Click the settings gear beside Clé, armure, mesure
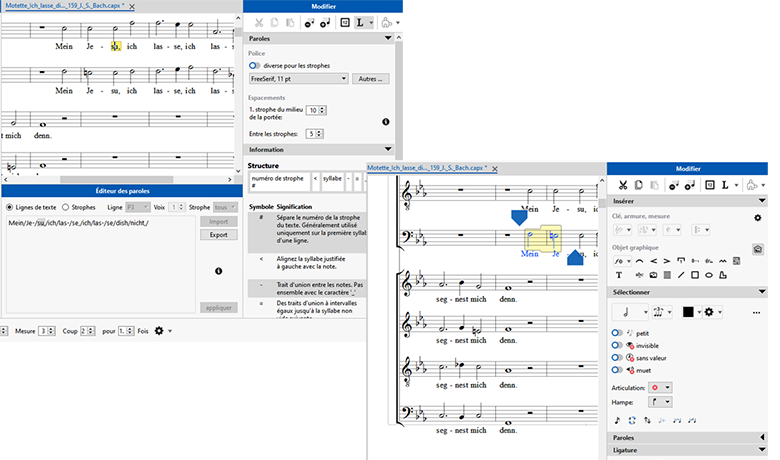This screenshot has height=460, width=780. click(x=757, y=218)
